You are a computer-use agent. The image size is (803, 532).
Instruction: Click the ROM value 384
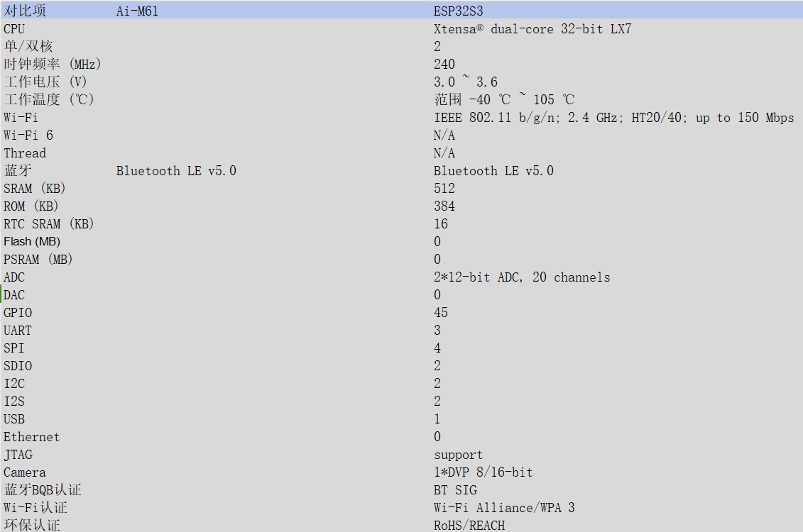point(444,206)
